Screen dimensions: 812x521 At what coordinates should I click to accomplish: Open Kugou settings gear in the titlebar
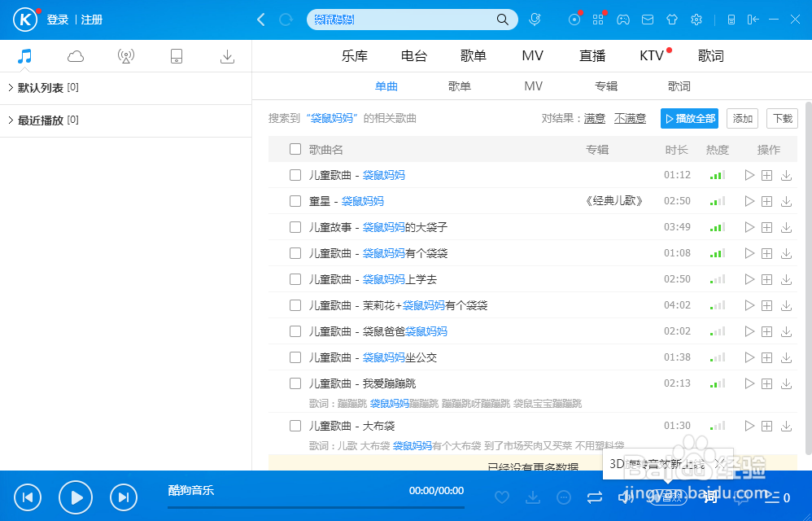[696, 19]
